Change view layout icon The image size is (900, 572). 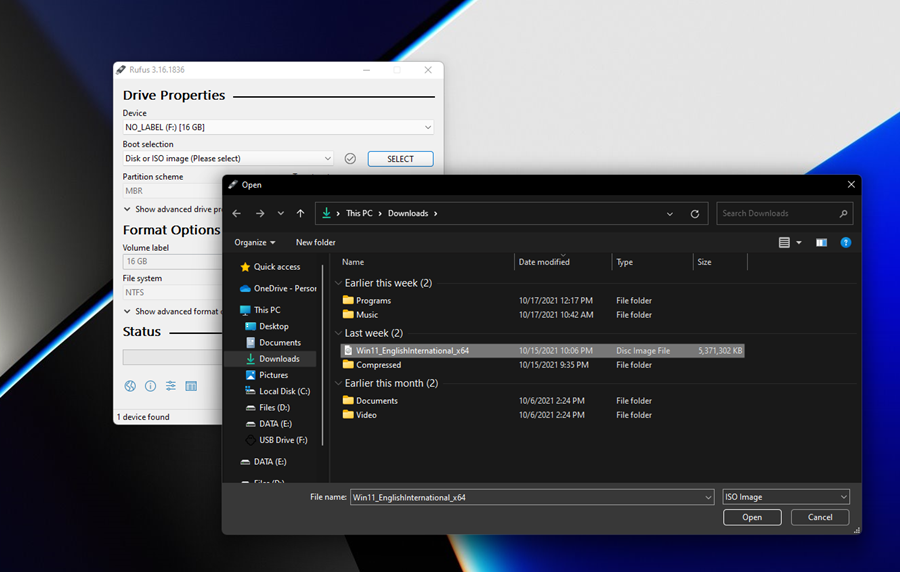(x=784, y=243)
